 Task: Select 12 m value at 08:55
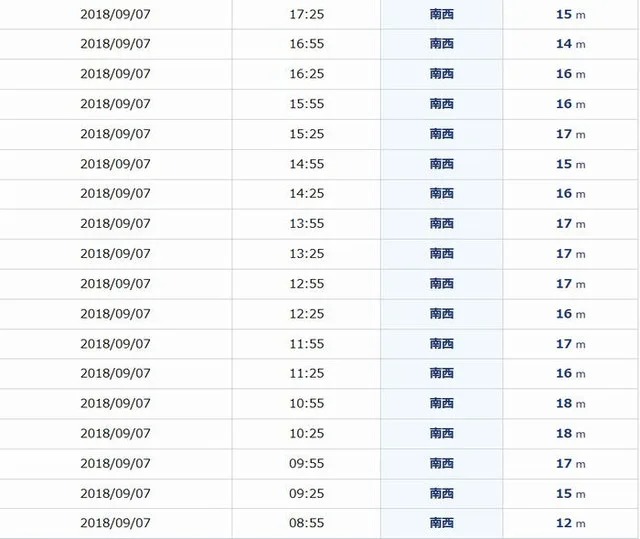coord(571,523)
